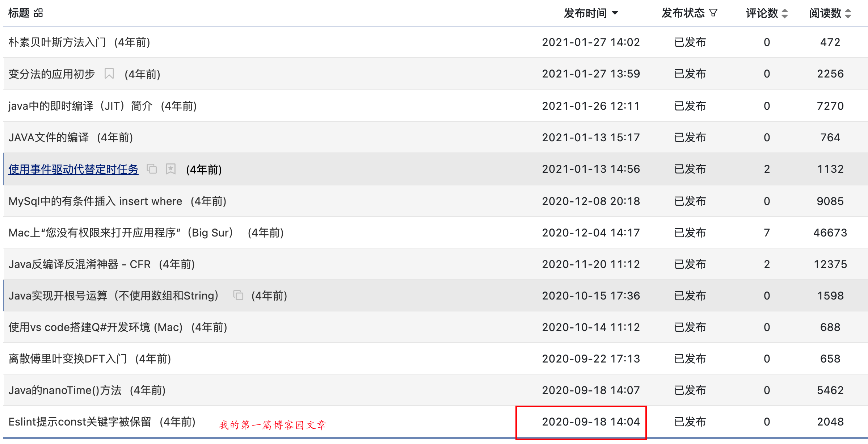Open post titled java中的即时编译（JIT）简介
The width and height of the screenshot is (868, 444).
[x=80, y=106]
